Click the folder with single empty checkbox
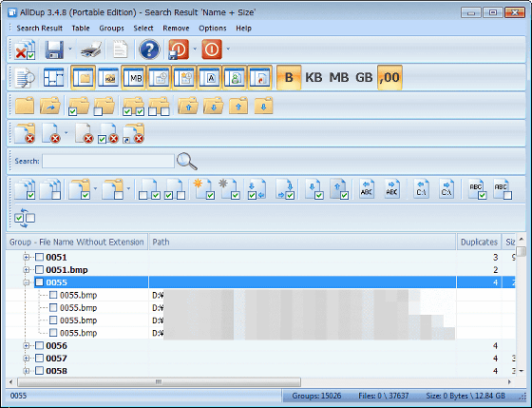Image resolution: width=532 pixels, height=408 pixels. click(x=104, y=107)
